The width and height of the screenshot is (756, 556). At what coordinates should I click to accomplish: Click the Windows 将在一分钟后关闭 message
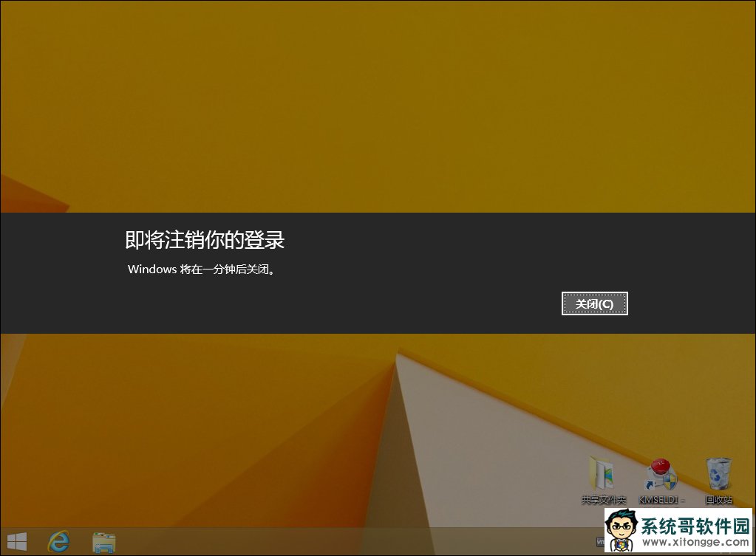(x=202, y=270)
